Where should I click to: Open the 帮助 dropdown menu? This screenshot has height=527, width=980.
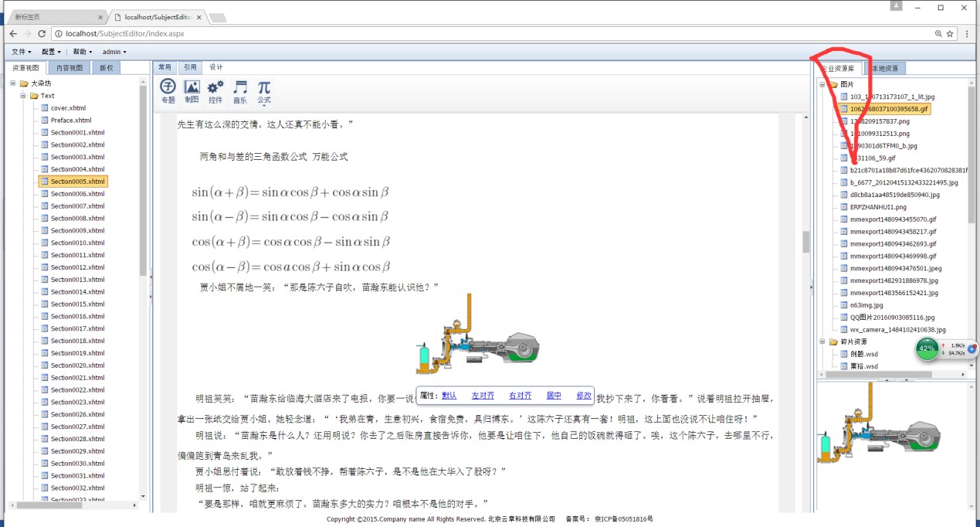[x=83, y=52]
